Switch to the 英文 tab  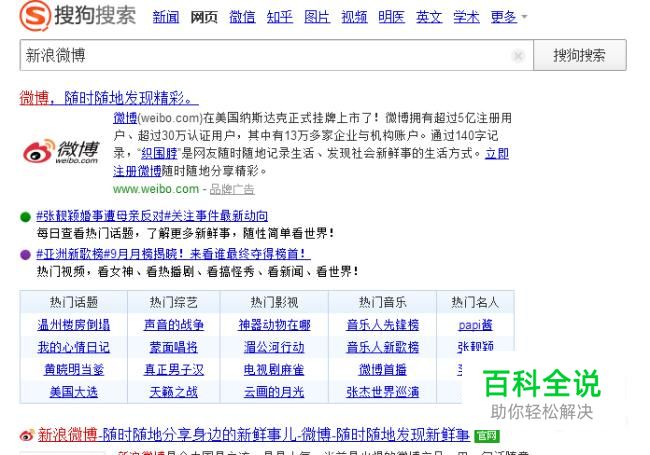(429, 17)
